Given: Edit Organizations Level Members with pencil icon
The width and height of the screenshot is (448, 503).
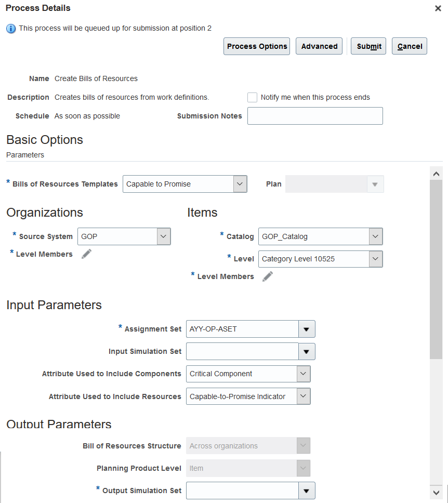Looking at the screenshot, I should (86, 254).
